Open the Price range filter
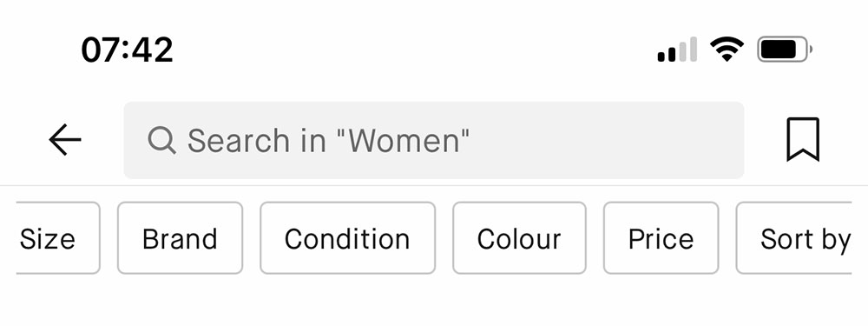Image resolution: width=868 pixels, height=326 pixels. click(661, 238)
